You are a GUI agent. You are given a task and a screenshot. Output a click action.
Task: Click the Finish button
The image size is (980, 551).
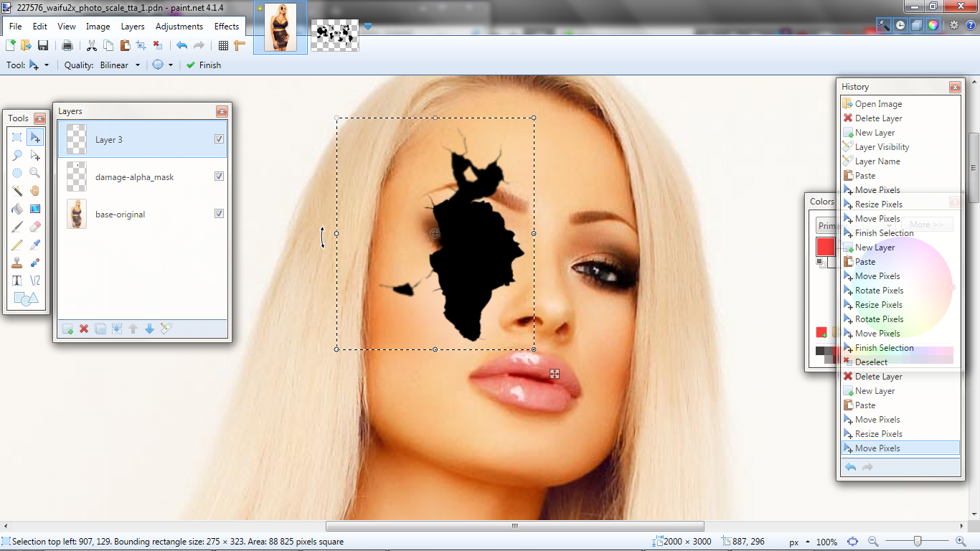[203, 65]
